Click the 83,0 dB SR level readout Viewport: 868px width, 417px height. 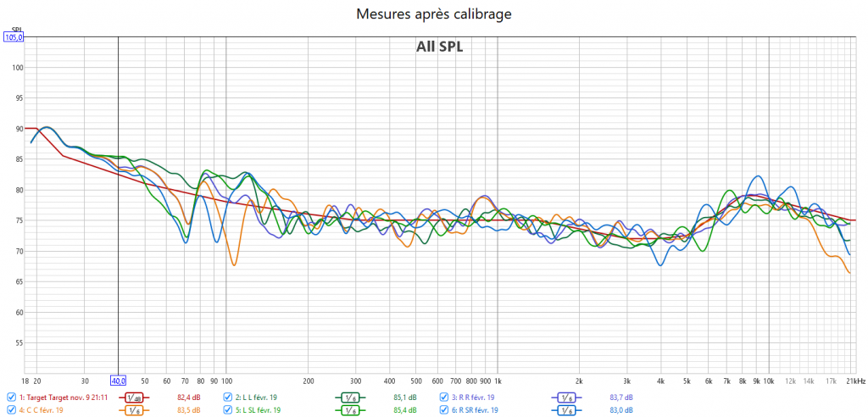pos(621,410)
